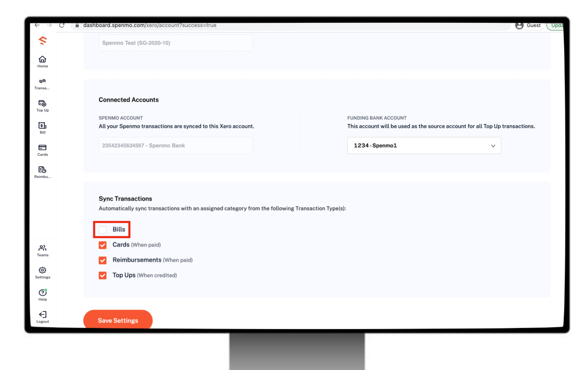Click the Reimbursements "(When paid)" note

[x=178, y=260]
